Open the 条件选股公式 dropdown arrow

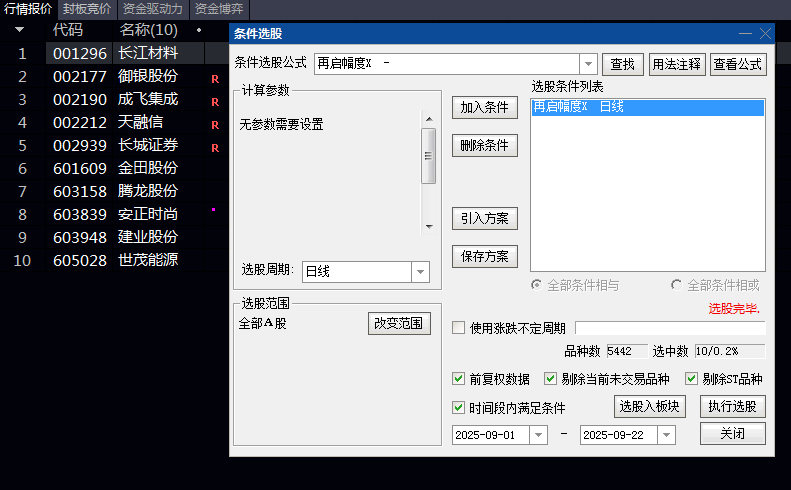588,64
